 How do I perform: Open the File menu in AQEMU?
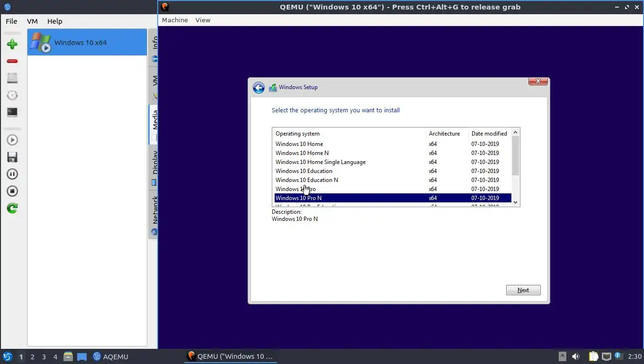11,21
